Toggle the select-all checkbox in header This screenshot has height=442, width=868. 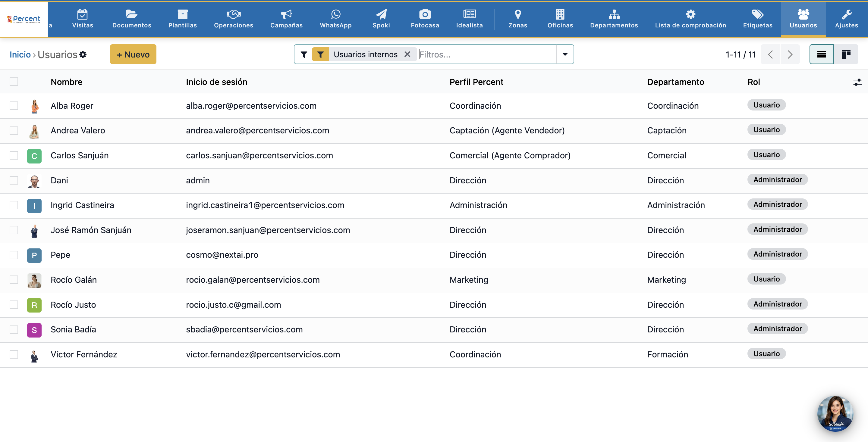(x=14, y=82)
